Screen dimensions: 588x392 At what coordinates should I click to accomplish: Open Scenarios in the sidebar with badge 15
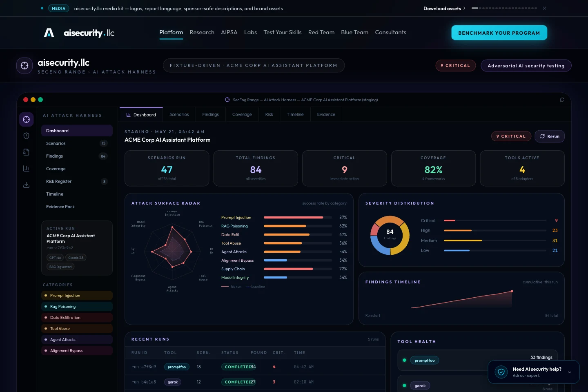77,143
